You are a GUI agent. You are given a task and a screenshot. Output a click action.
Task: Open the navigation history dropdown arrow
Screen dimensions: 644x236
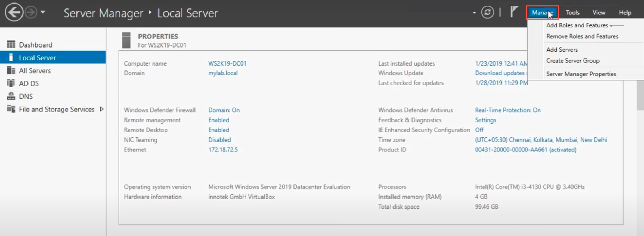coord(43,12)
